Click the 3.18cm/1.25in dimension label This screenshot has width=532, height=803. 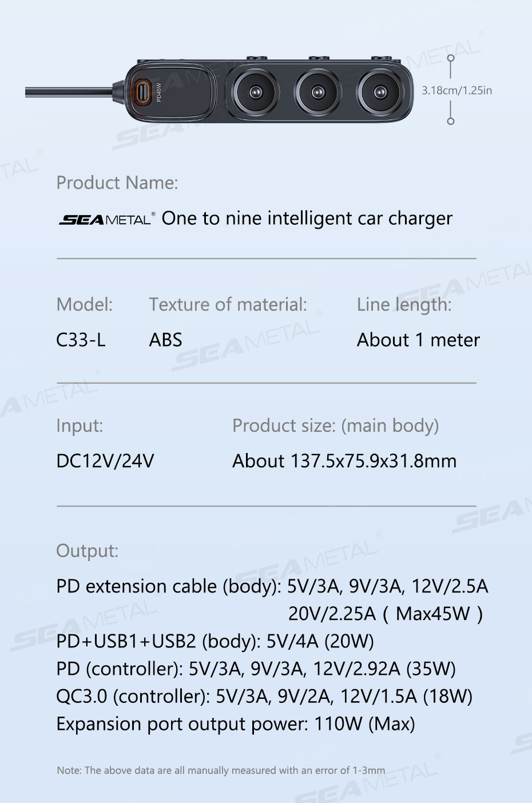tap(456, 90)
